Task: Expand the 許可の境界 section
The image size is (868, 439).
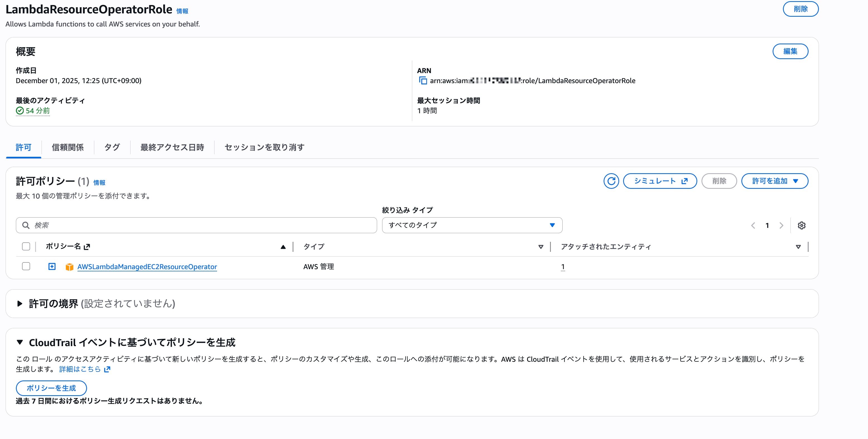Action: tap(20, 303)
